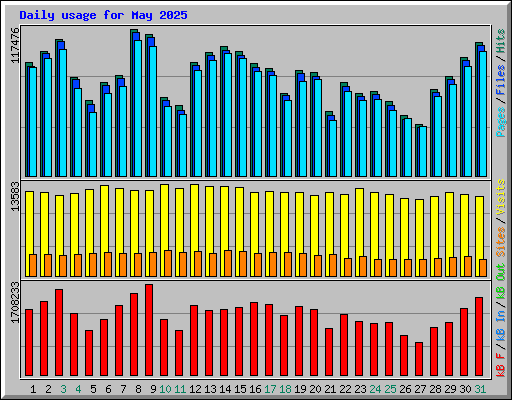Image resolution: width=512 pixels, height=400 pixels.
Task: Click the yellow visits bar for day 1
Action: click(x=29, y=223)
